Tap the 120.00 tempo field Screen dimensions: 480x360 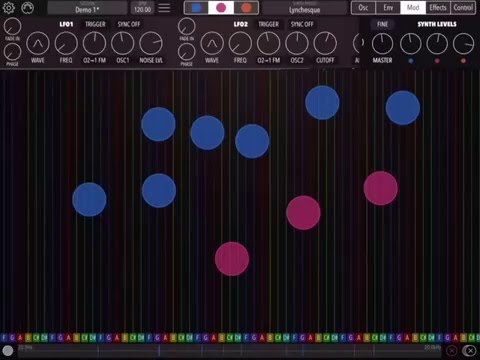(142, 8)
